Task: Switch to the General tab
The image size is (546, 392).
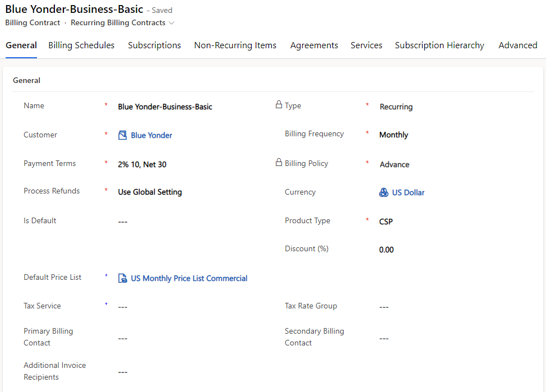Action: (21, 45)
